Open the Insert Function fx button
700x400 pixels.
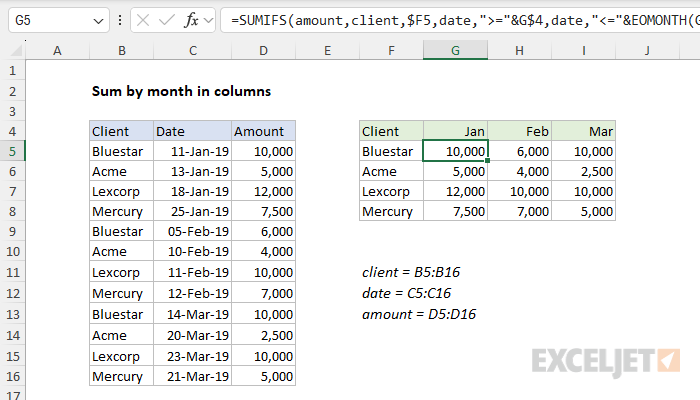(x=191, y=20)
